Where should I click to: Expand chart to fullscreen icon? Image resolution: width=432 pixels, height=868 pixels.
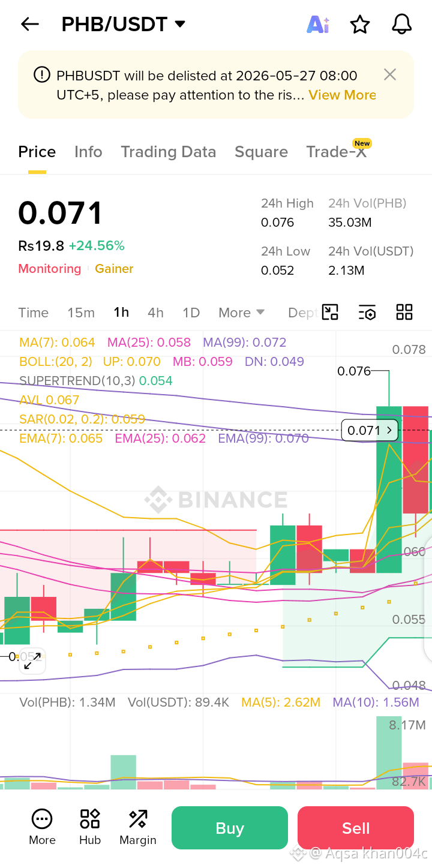(x=32, y=661)
